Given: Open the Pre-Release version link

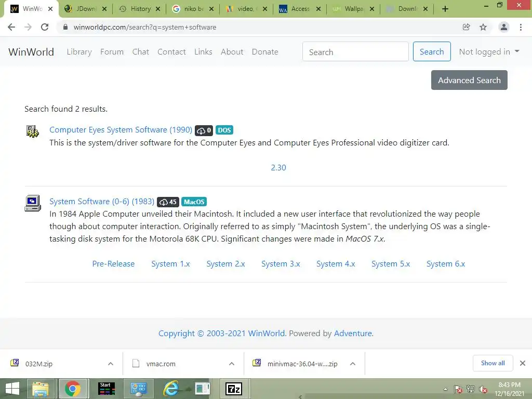Looking at the screenshot, I should point(113,264).
